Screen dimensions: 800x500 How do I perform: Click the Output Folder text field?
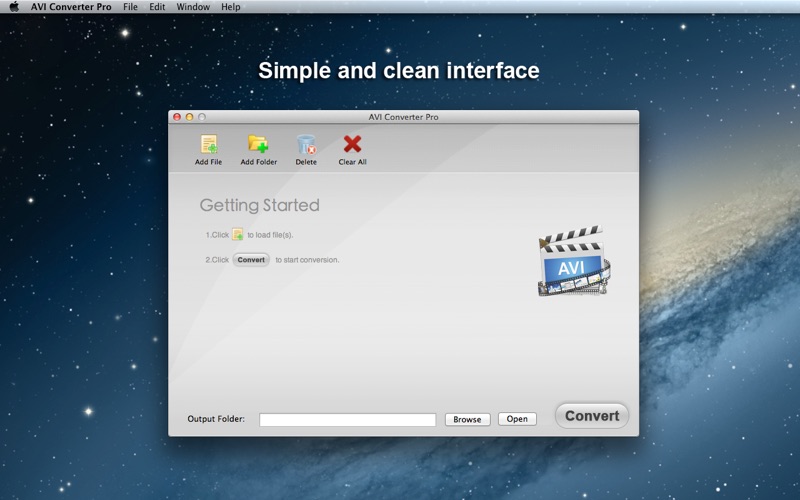(347, 419)
